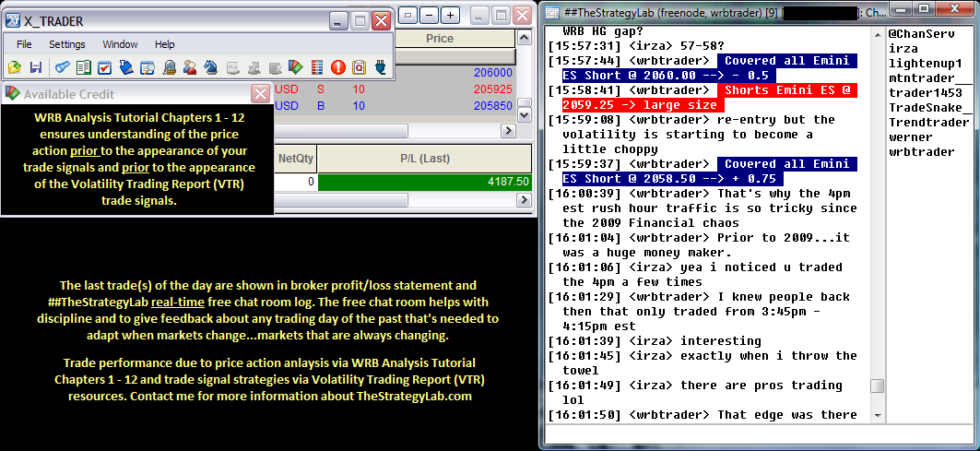Screen dimensions: 980x451
Task: Open the Help menu
Action: [x=165, y=44]
